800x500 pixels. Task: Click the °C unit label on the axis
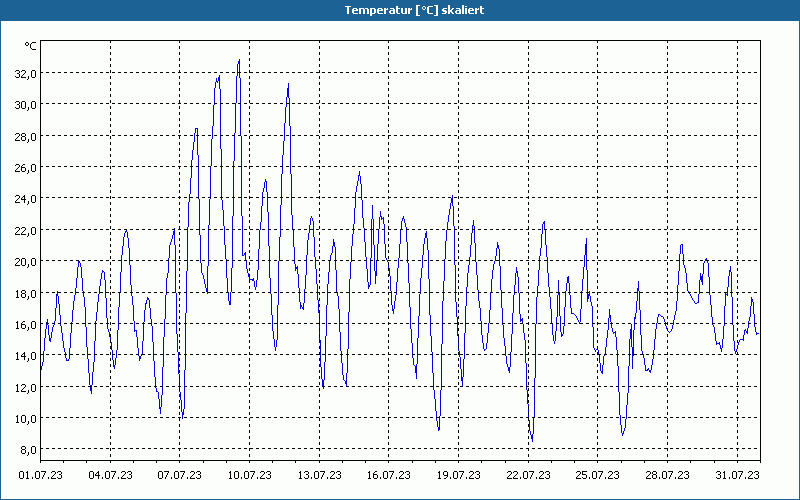click(x=31, y=46)
